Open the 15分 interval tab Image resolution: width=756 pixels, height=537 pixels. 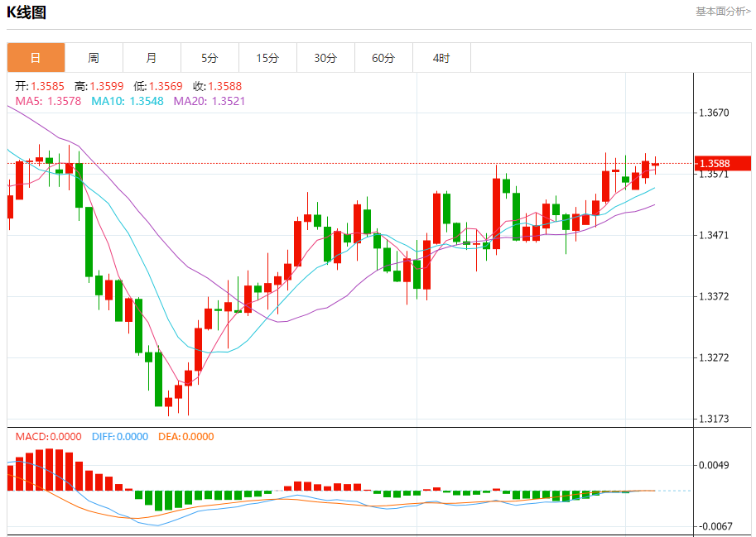pyautogui.click(x=267, y=58)
